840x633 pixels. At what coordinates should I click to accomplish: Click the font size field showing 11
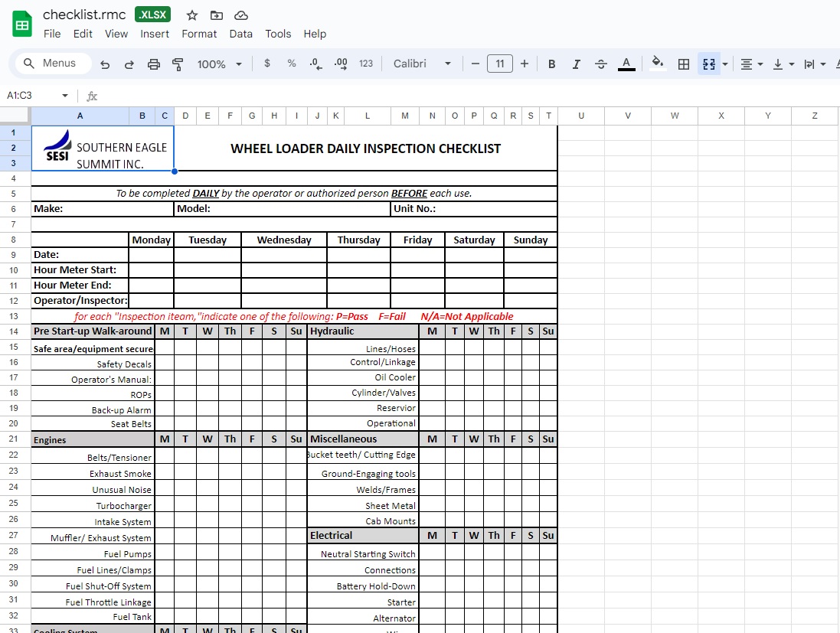[x=500, y=64]
